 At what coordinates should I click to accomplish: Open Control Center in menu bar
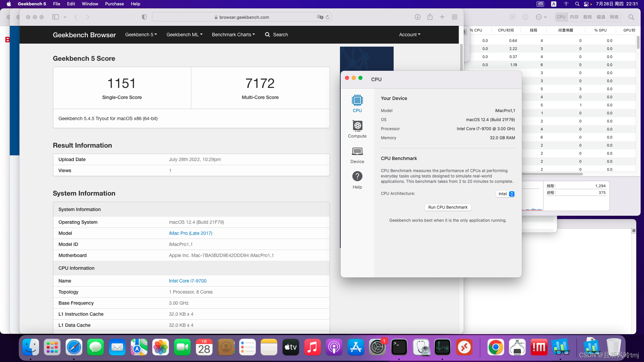pyautogui.click(x=587, y=4)
